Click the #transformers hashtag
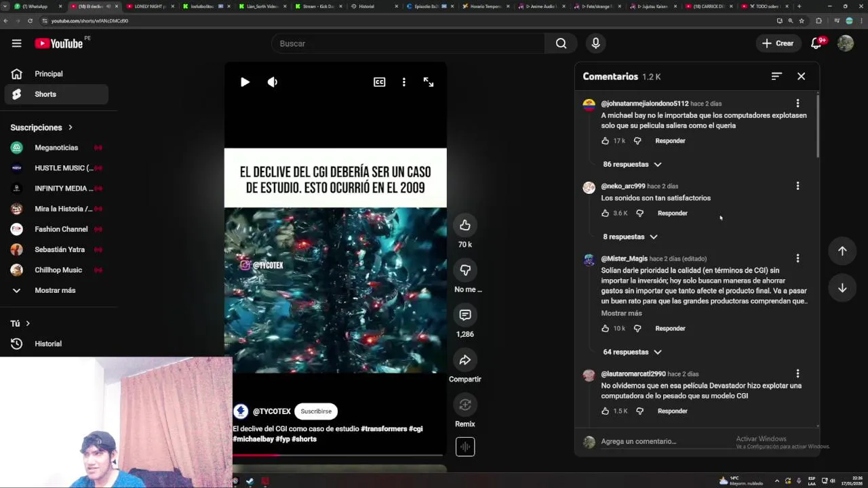The height and width of the screenshot is (488, 868). (384, 429)
